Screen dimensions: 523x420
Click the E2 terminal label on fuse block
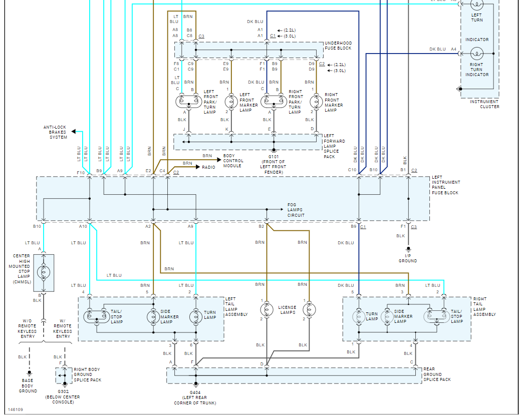[148, 171]
